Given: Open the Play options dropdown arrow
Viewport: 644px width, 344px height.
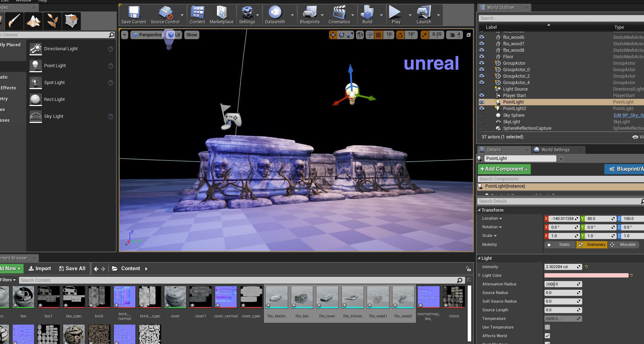Looking at the screenshot, I should (x=410, y=15).
